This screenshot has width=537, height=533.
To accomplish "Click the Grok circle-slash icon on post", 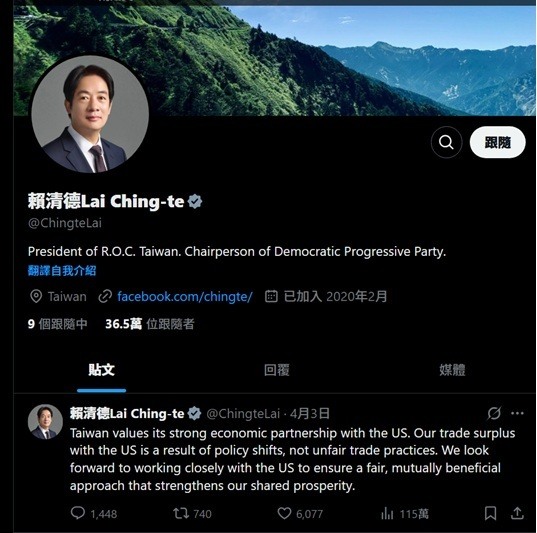I will (494, 413).
